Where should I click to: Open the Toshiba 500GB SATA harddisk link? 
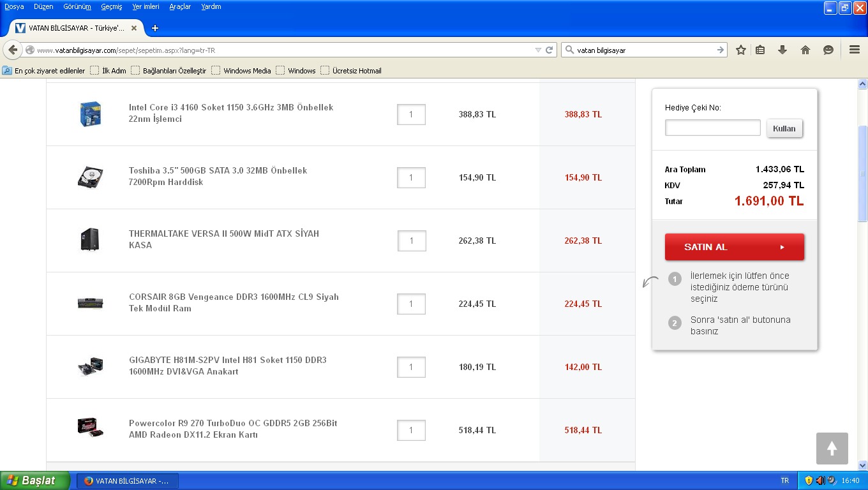pos(218,177)
